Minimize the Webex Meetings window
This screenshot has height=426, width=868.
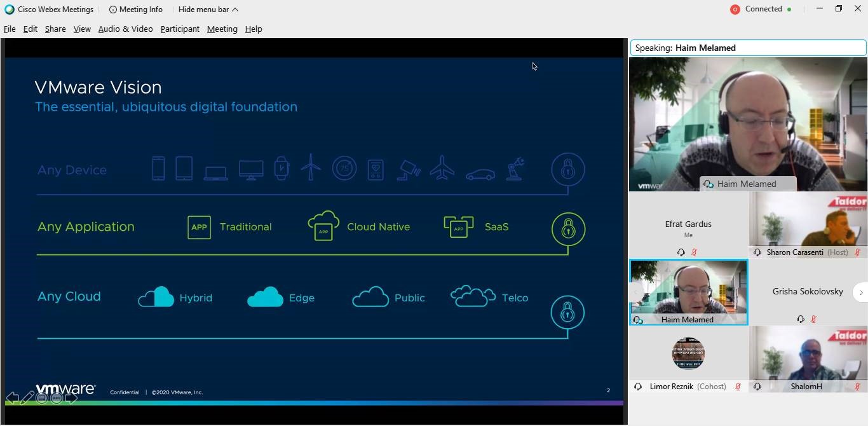[x=820, y=9]
